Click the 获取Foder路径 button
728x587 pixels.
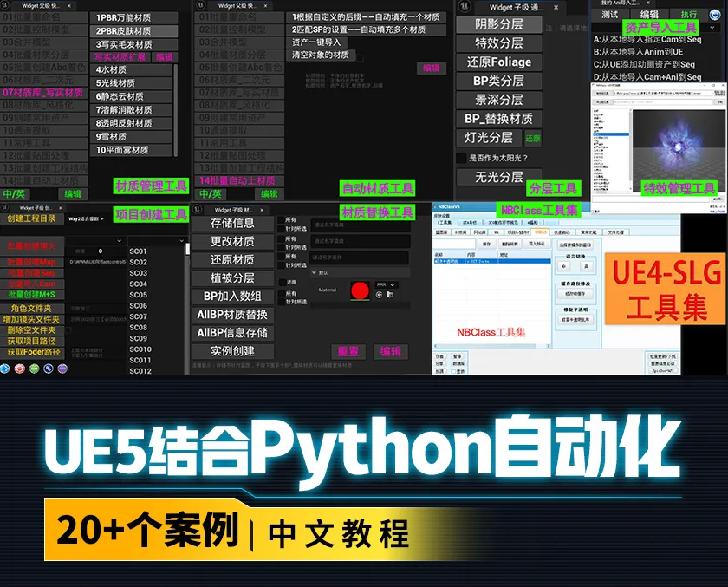[34, 352]
